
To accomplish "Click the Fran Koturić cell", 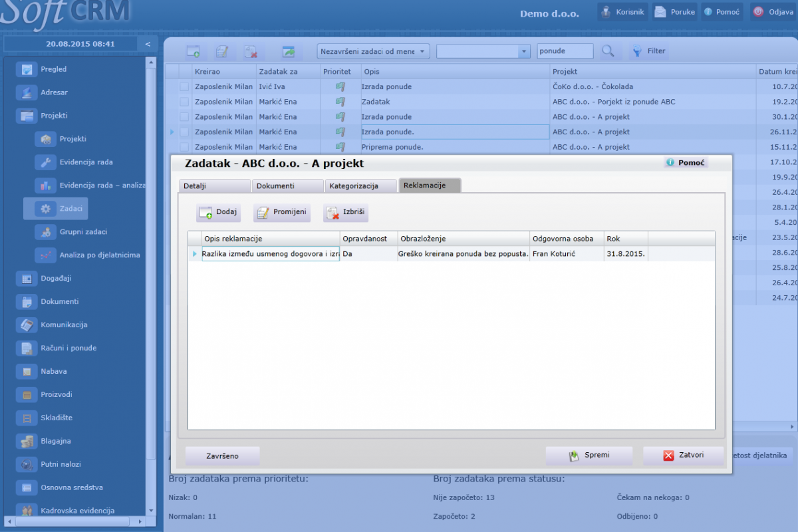I will [x=567, y=253].
